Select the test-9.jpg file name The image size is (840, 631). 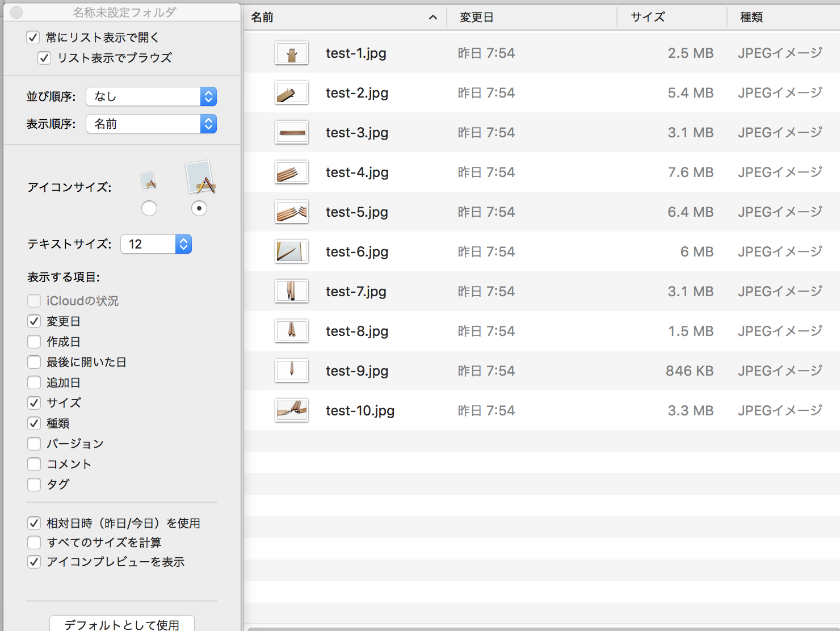357,371
